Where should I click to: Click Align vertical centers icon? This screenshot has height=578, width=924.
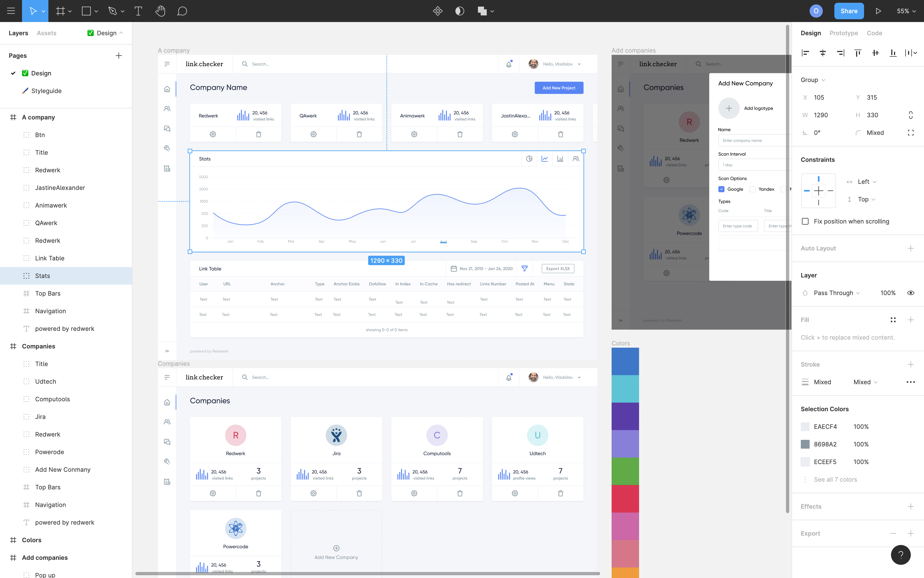pyautogui.click(x=876, y=53)
